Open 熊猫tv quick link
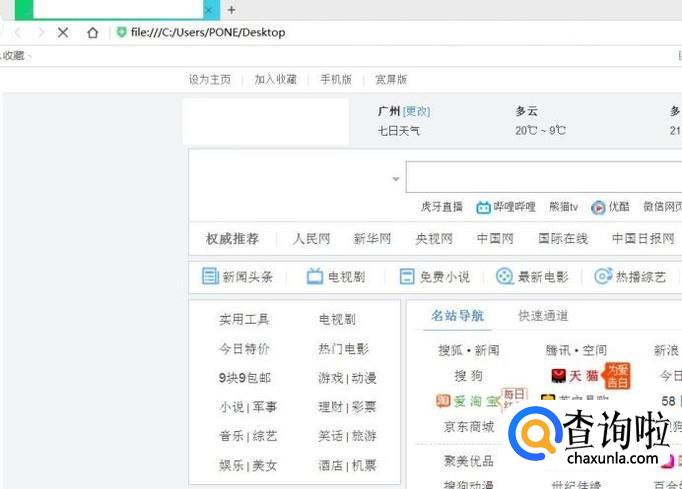The height and width of the screenshot is (489, 682). point(564,207)
